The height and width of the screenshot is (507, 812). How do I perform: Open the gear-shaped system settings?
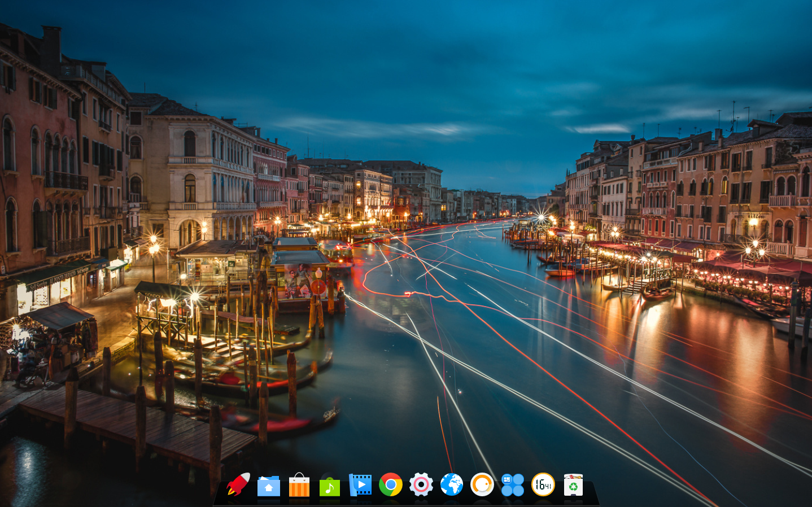[421, 484]
